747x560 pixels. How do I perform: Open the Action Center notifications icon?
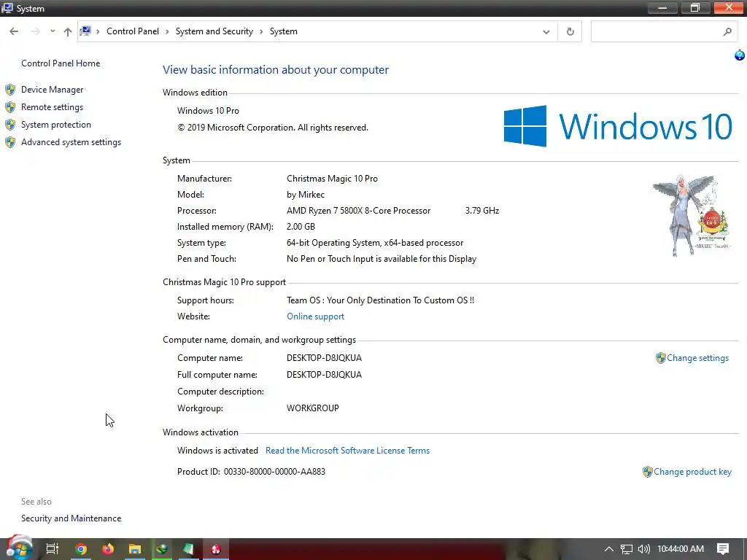pos(723,549)
